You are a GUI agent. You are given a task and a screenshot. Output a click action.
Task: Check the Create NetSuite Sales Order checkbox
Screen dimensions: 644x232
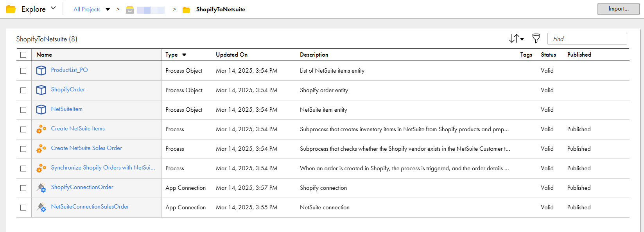(23, 149)
